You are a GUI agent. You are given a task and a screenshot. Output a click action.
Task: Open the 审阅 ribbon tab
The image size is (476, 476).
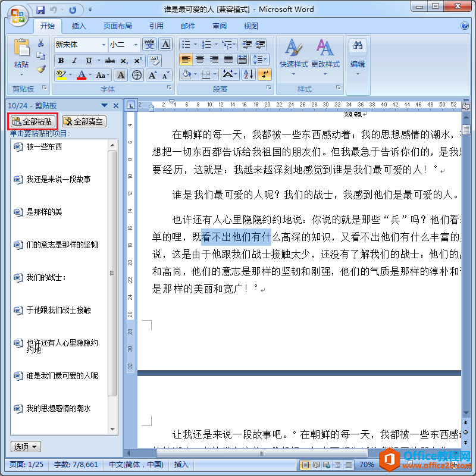(x=220, y=26)
